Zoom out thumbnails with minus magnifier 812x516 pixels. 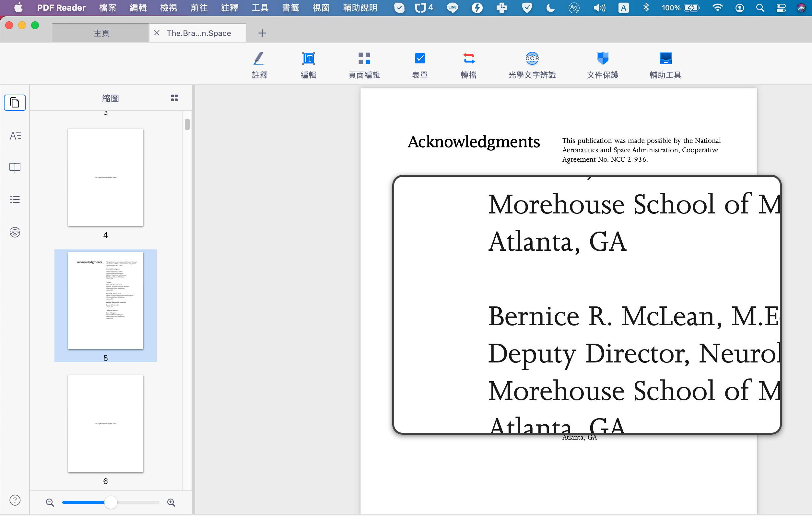[x=50, y=502]
